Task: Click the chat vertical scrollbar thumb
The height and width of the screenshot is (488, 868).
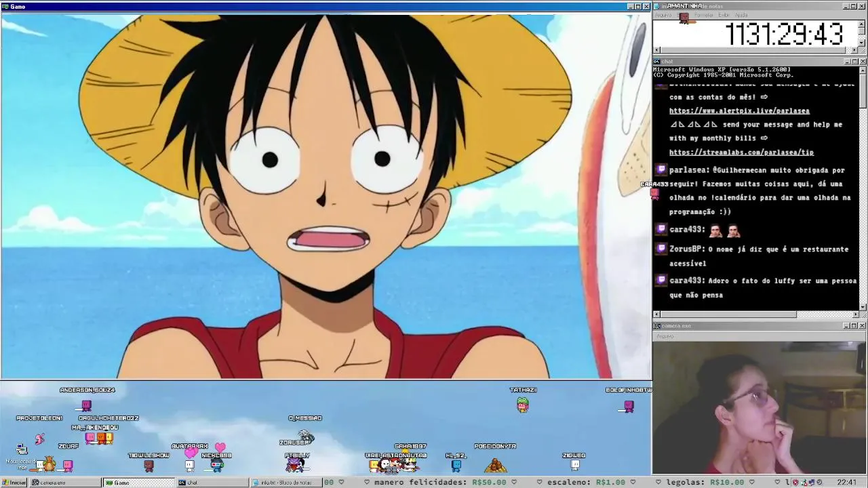Action: click(x=863, y=90)
